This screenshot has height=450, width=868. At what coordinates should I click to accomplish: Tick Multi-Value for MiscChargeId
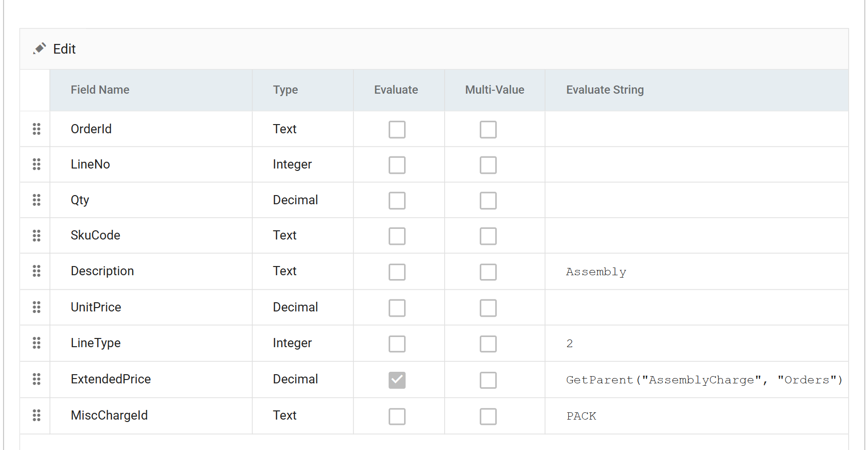pyautogui.click(x=488, y=416)
